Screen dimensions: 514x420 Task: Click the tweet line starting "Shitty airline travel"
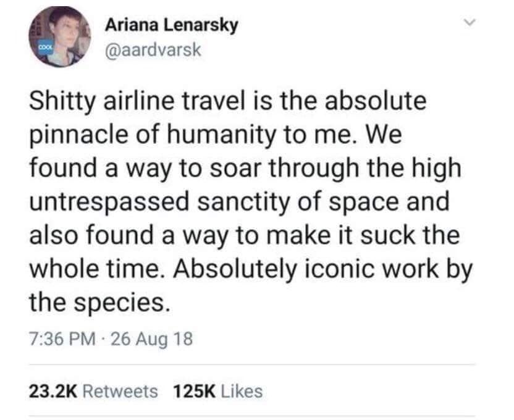pyautogui.click(x=225, y=101)
